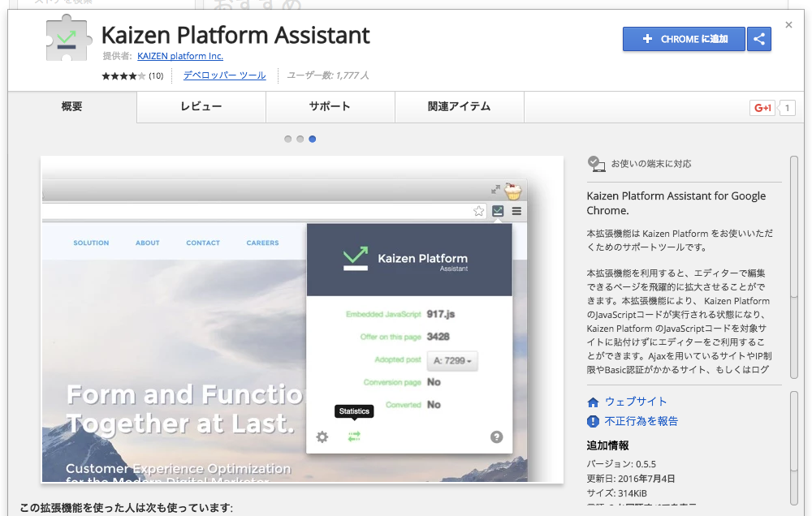The height and width of the screenshot is (516, 812).
Task: Select the first carousel dot
Action: 288,139
